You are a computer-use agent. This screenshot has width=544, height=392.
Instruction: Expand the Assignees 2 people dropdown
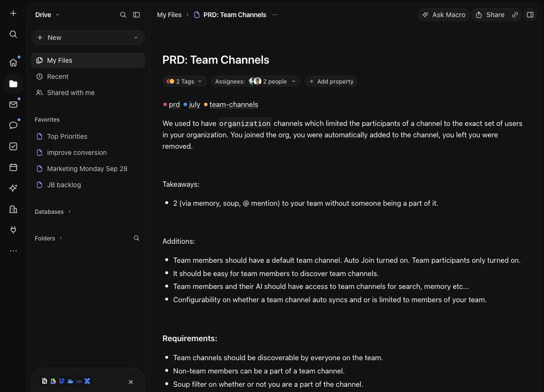pos(255,81)
